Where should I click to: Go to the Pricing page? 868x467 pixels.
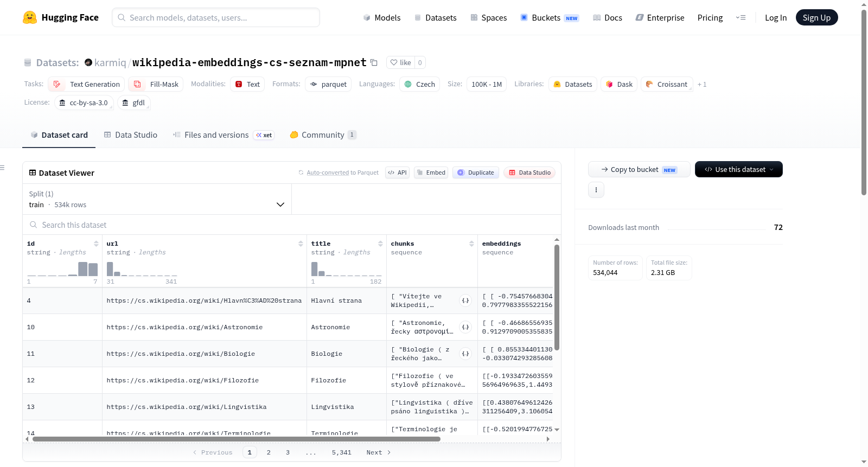point(710,17)
